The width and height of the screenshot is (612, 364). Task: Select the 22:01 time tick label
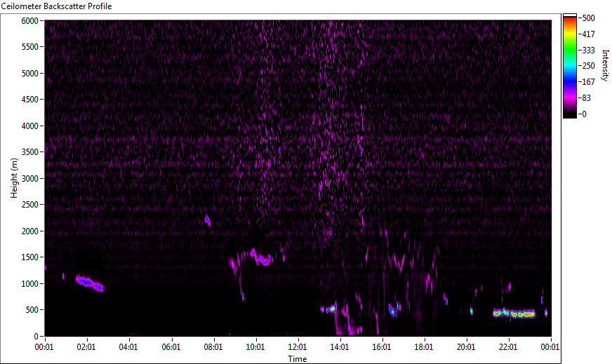[x=508, y=346]
